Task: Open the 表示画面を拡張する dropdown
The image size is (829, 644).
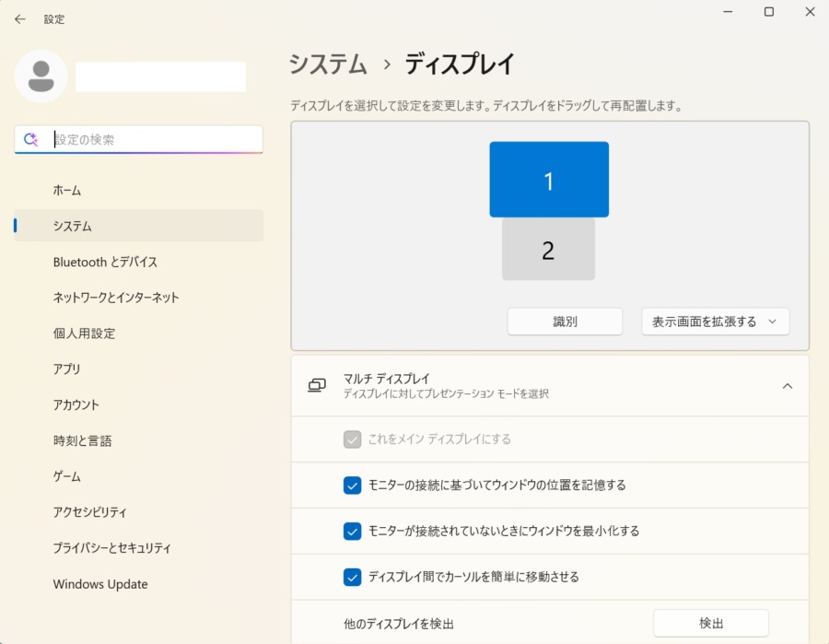Action: tap(715, 322)
